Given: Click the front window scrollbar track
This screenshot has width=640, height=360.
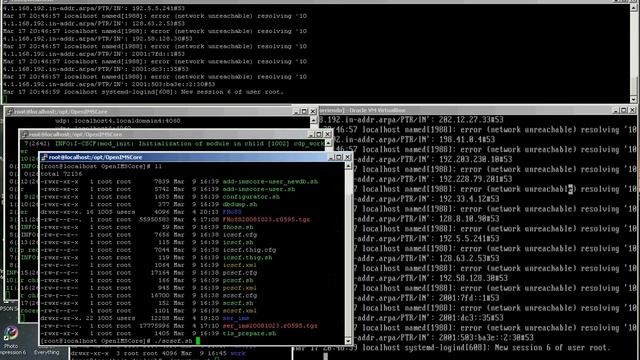Looking at the screenshot, I should [x=348, y=253].
